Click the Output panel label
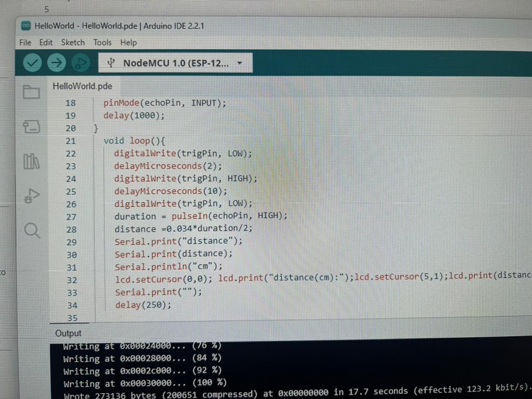Image resolution: width=532 pixels, height=399 pixels. pos(68,333)
